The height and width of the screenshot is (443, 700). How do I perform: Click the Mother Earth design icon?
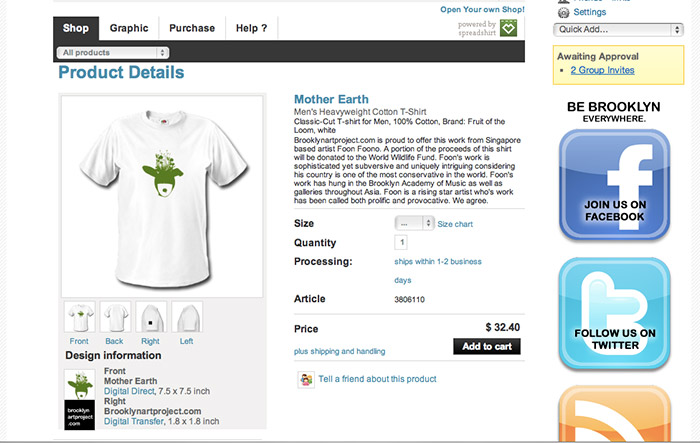[79, 384]
